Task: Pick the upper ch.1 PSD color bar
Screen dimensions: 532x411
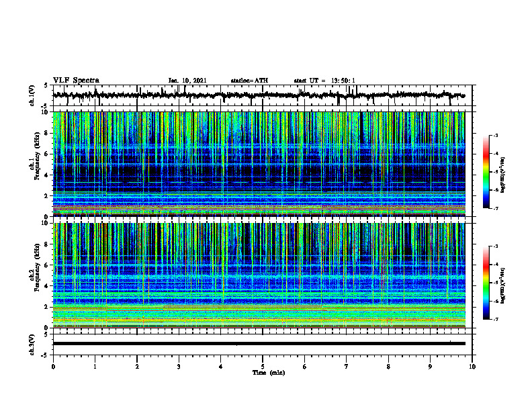Action: point(486,172)
